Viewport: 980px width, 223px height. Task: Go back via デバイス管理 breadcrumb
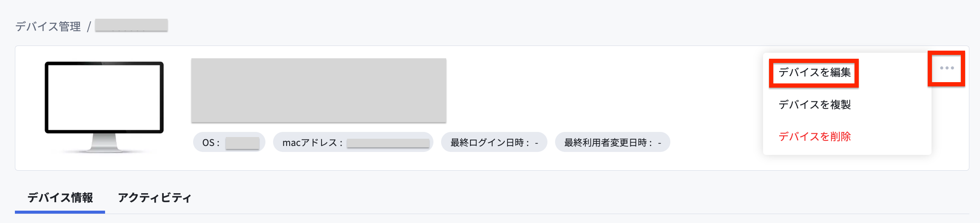[48, 27]
